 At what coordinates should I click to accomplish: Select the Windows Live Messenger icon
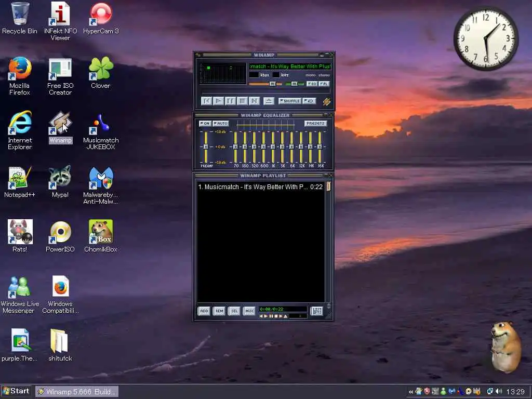(x=20, y=295)
